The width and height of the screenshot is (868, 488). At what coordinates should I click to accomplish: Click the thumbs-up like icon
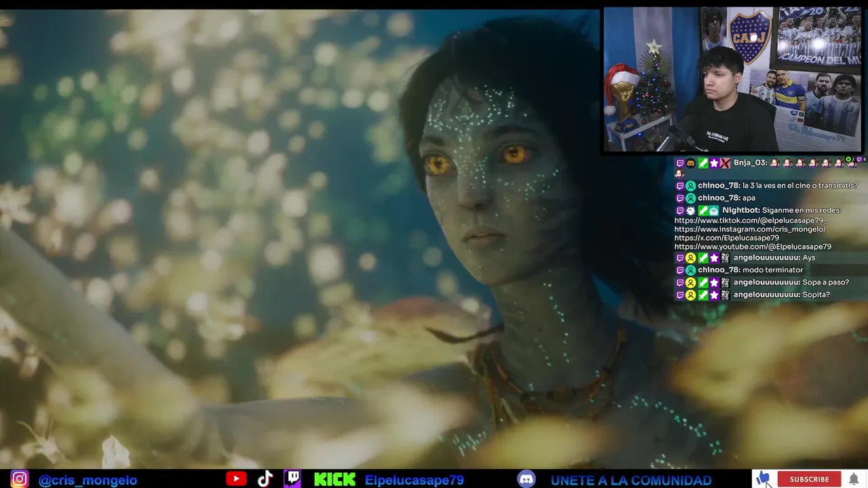[763, 479]
